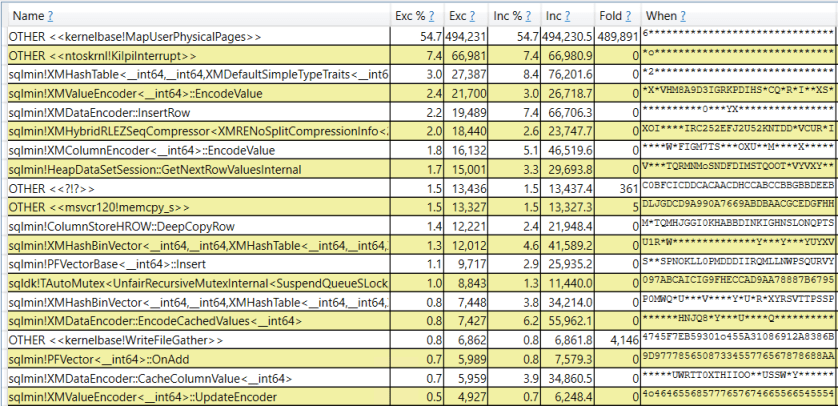Select the kernelbase MapUserPhysicalPages row name
Image resolution: width=838 pixels, height=406 pixels.
tap(135, 36)
